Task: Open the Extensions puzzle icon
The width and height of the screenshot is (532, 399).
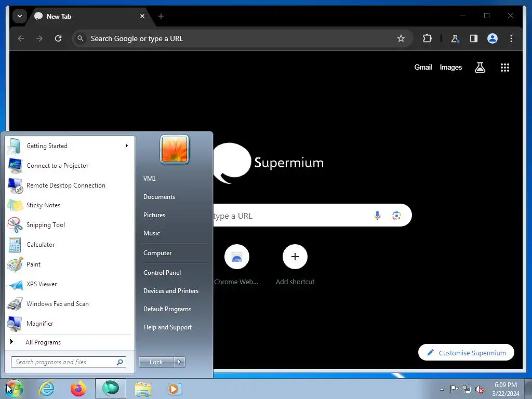Action: [x=427, y=38]
